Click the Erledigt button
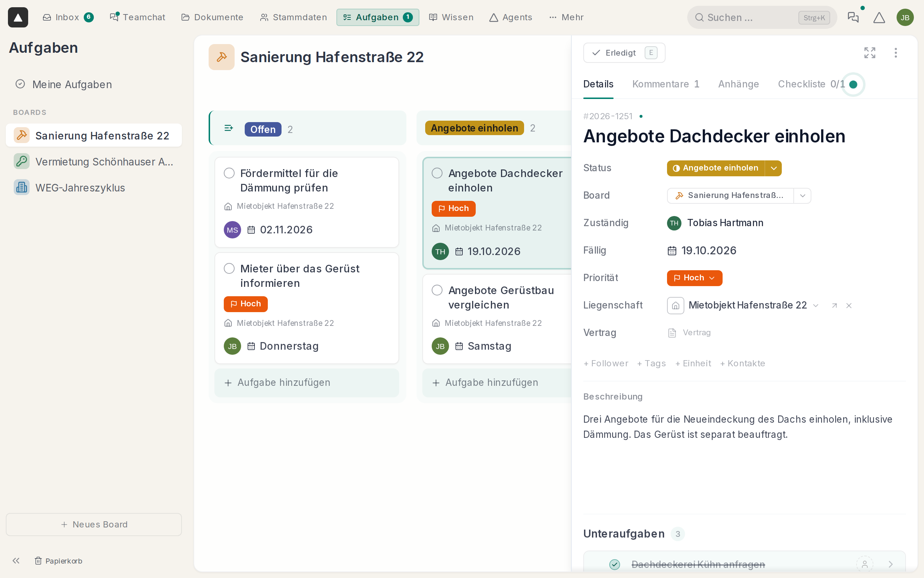The width and height of the screenshot is (924, 578). [624, 53]
